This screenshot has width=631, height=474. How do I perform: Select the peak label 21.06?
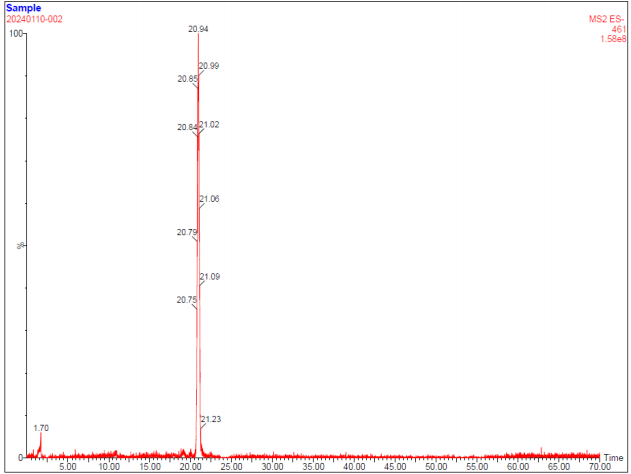(210, 199)
